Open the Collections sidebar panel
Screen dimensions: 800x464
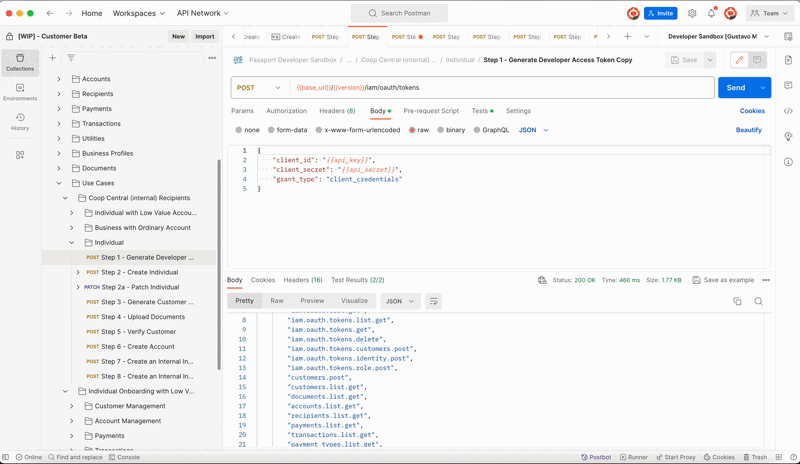(20, 62)
